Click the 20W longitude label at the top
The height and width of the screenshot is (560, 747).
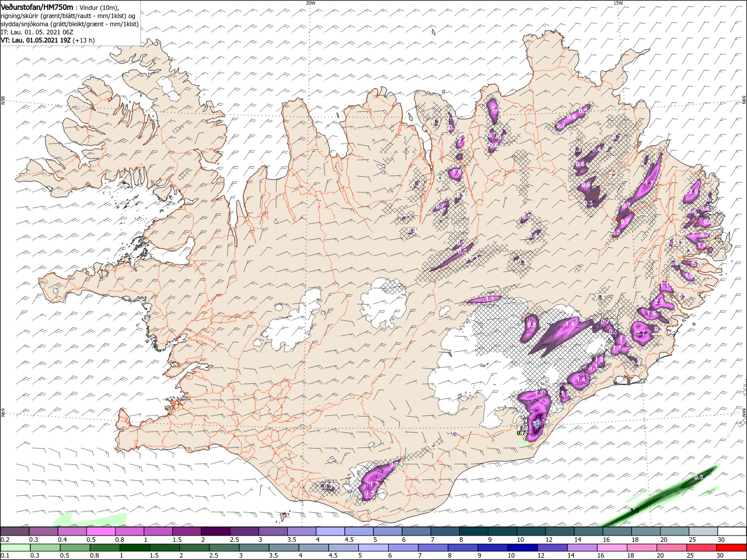click(x=310, y=3)
